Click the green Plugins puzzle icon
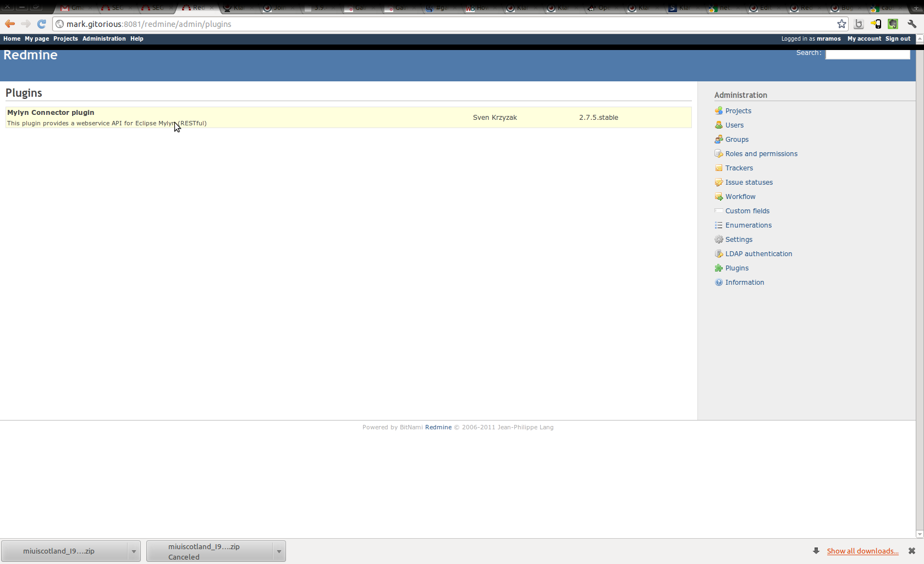 point(718,268)
